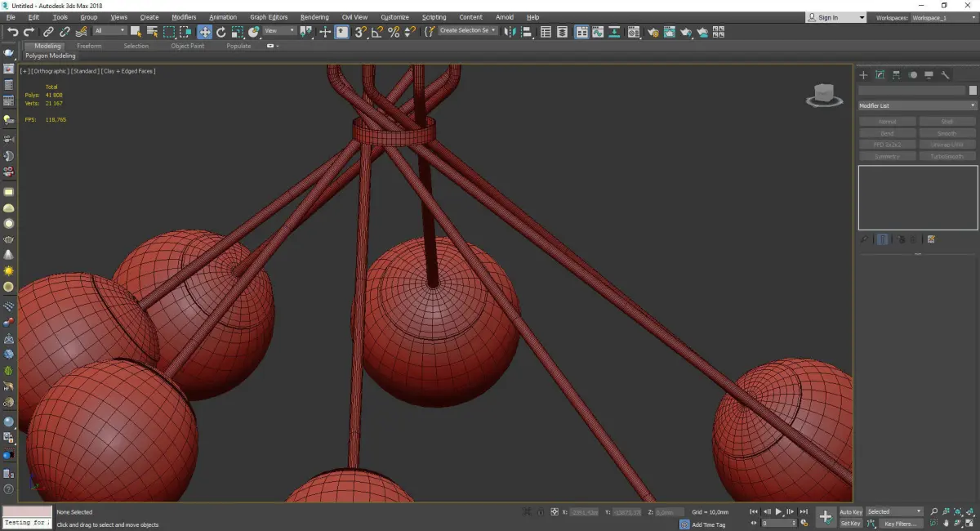Viewport: 980px width, 531px height.
Task: Toggle the Selection Lock padlock
Action: [x=541, y=512]
